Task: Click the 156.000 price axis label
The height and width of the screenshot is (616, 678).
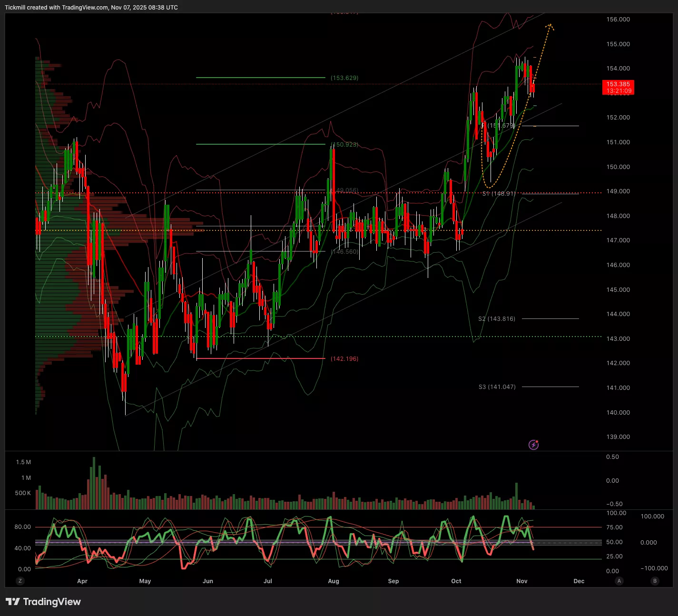Action: (618, 20)
